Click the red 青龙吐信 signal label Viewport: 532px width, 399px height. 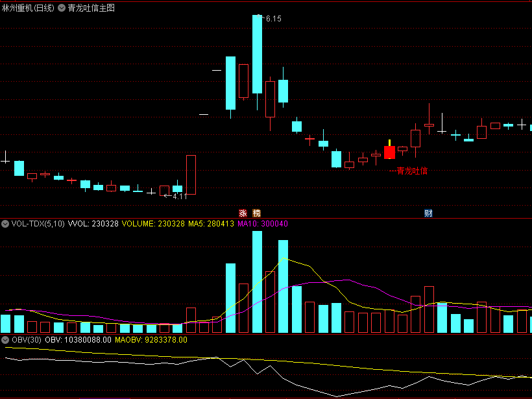click(412, 171)
